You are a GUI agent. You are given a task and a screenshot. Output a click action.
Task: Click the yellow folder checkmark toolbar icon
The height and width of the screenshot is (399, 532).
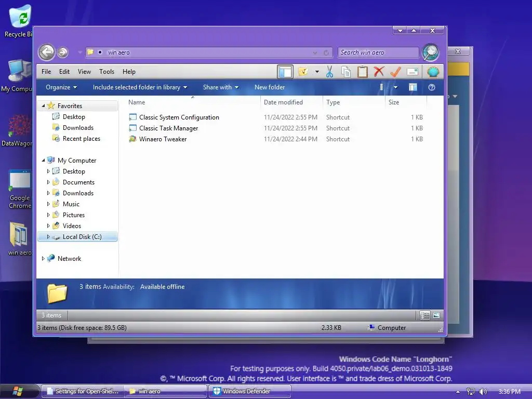click(x=303, y=72)
